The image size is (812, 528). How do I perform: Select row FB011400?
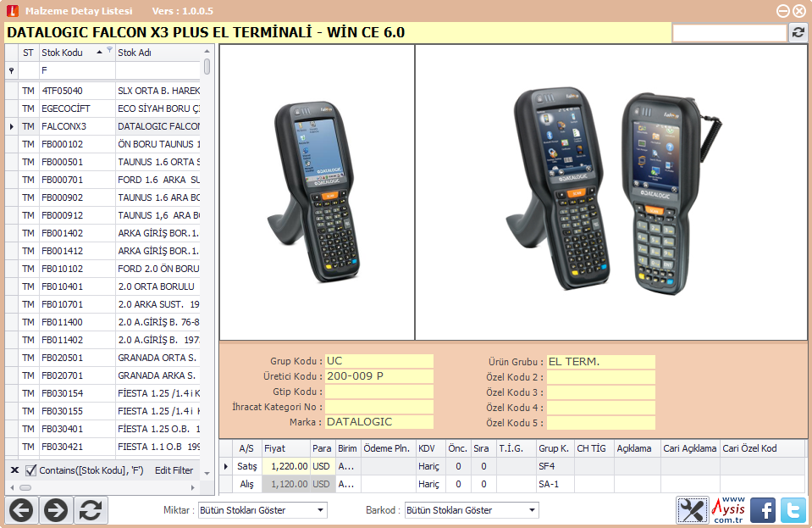point(102,322)
